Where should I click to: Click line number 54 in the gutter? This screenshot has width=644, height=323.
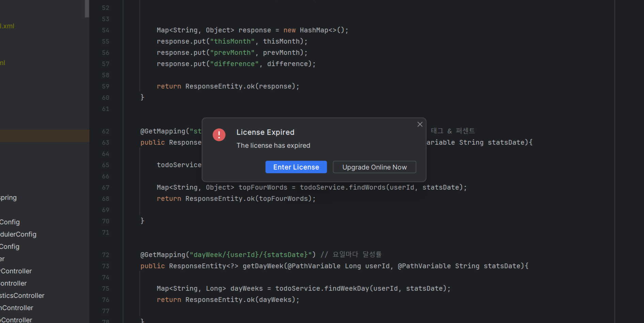click(x=106, y=30)
